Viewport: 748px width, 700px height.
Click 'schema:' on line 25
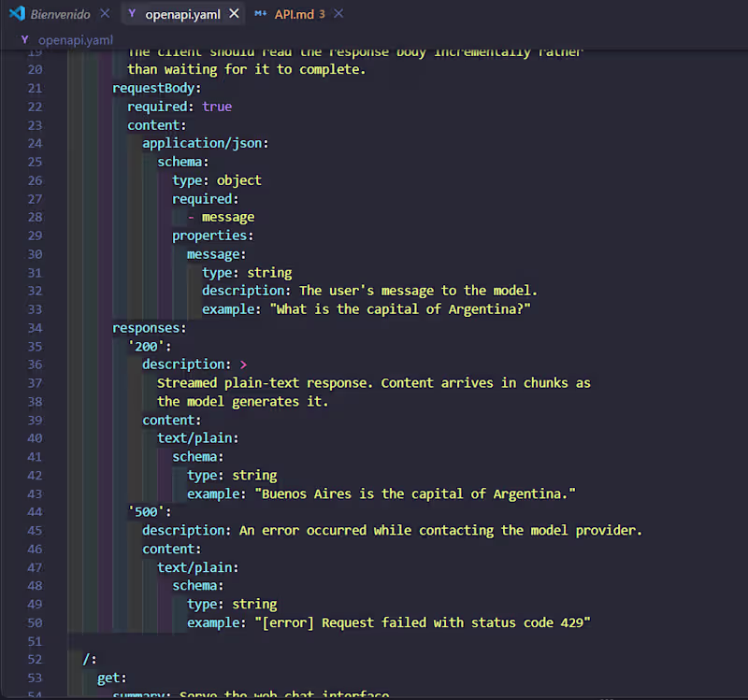[x=183, y=162]
